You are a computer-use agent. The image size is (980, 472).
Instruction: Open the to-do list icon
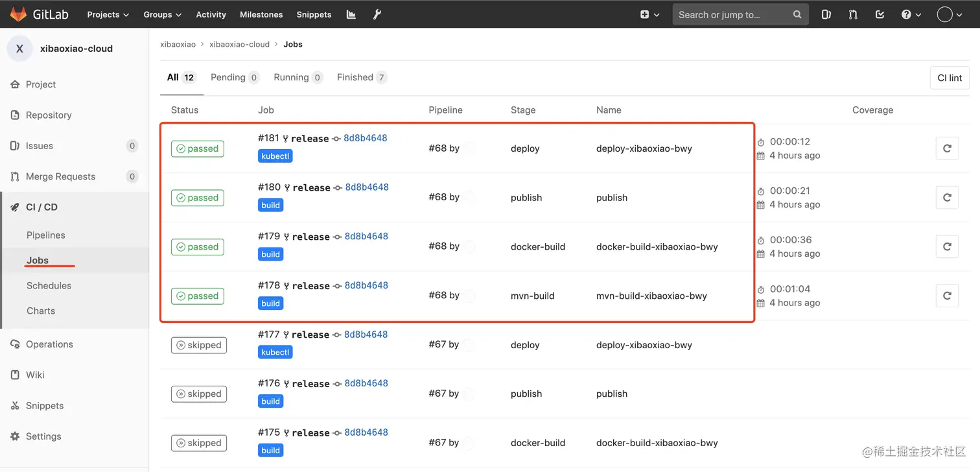point(880,14)
